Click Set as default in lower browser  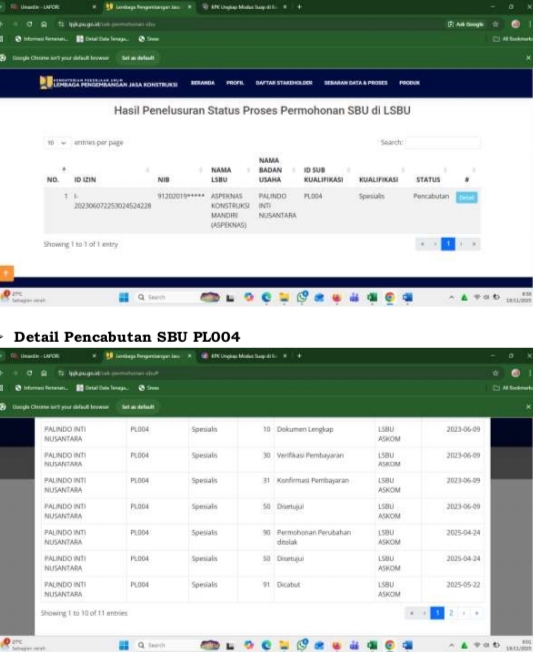pyautogui.click(x=138, y=407)
